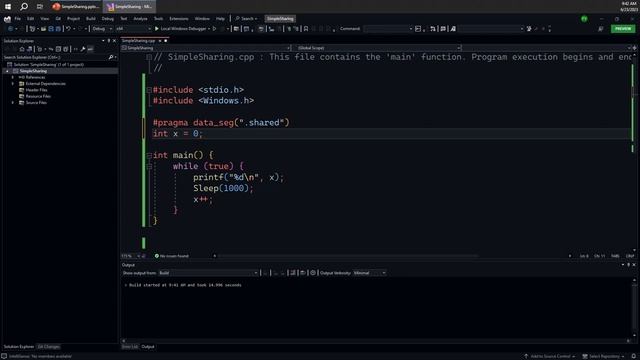Screen dimensions: 640x360
Task: Click Add to Source Control in status bar
Action: pyautogui.click(x=549, y=356)
